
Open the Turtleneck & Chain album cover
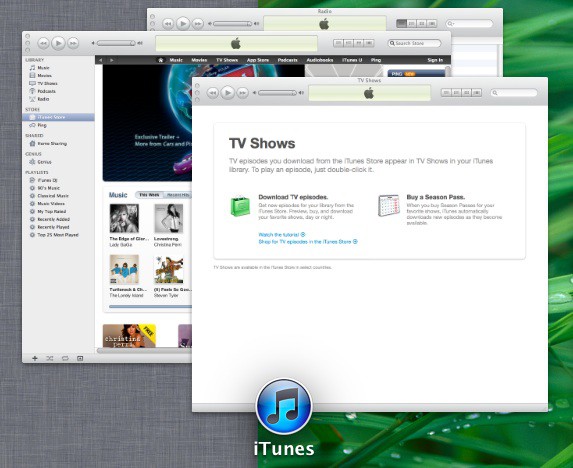pyautogui.click(x=124, y=270)
